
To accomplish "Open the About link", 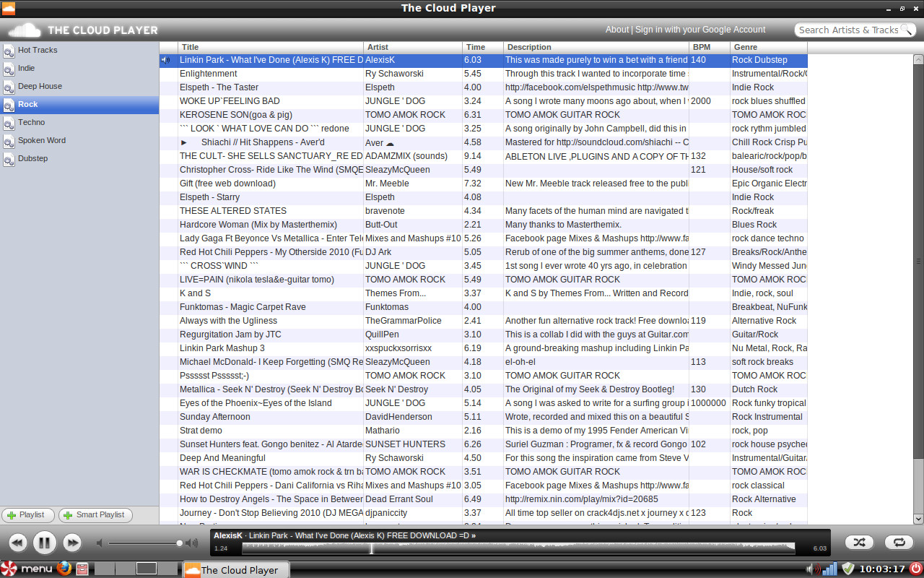I will pyautogui.click(x=617, y=30).
